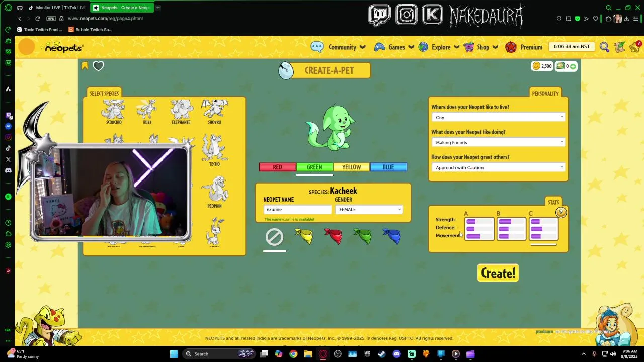Select the Buzz species
This screenshot has height=362, width=644.
click(x=147, y=112)
